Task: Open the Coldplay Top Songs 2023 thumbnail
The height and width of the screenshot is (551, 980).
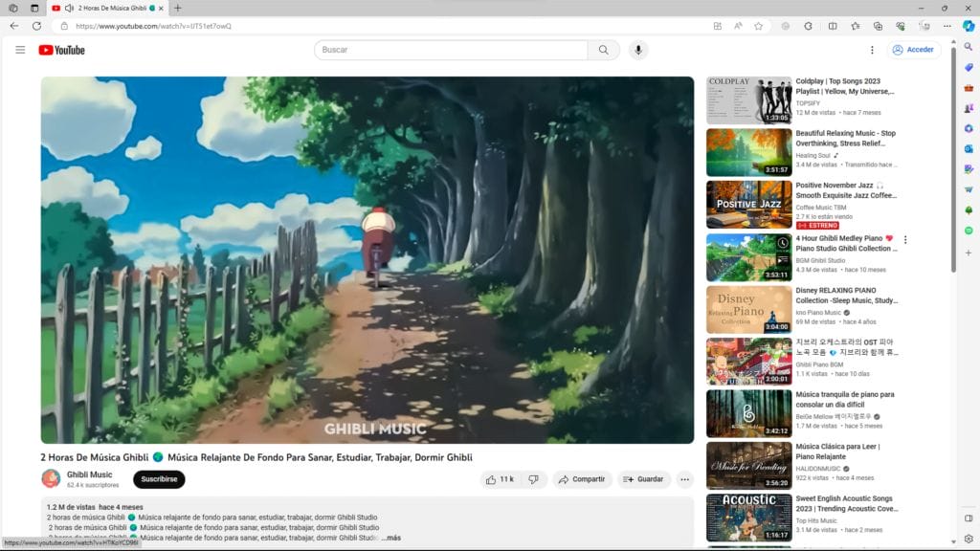Action: pos(748,100)
